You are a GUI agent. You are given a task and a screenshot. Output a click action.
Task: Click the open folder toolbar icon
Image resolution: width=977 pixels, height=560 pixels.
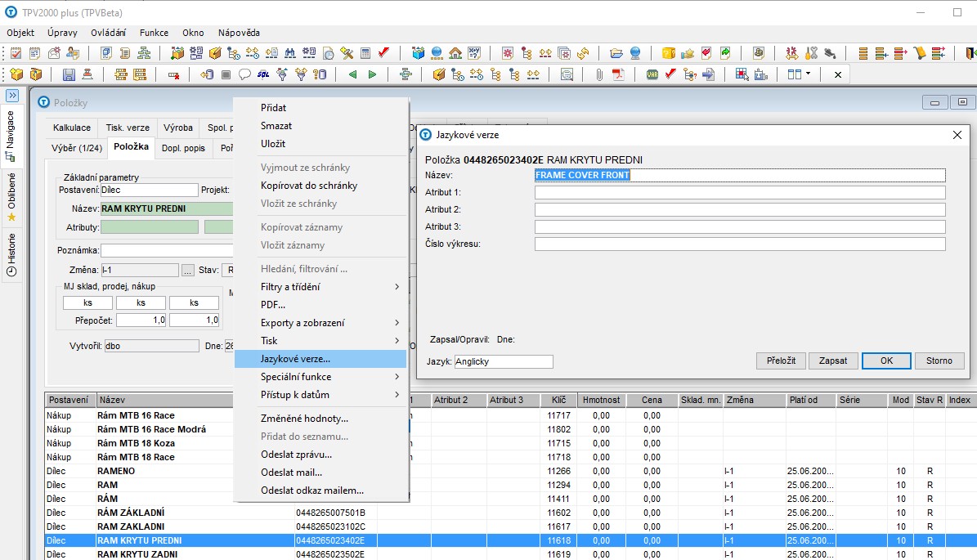pyautogui.click(x=616, y=54)
